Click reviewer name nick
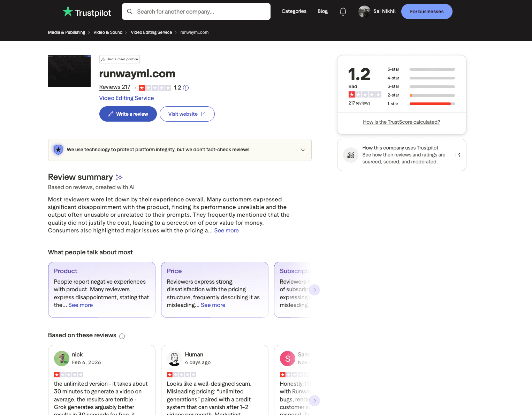 [77, 355]
